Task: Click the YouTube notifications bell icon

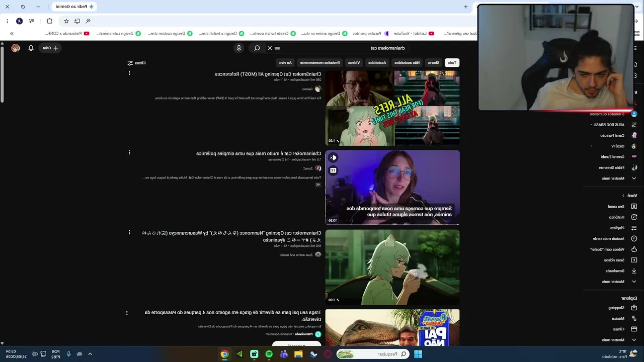Action: pos(31,48)
